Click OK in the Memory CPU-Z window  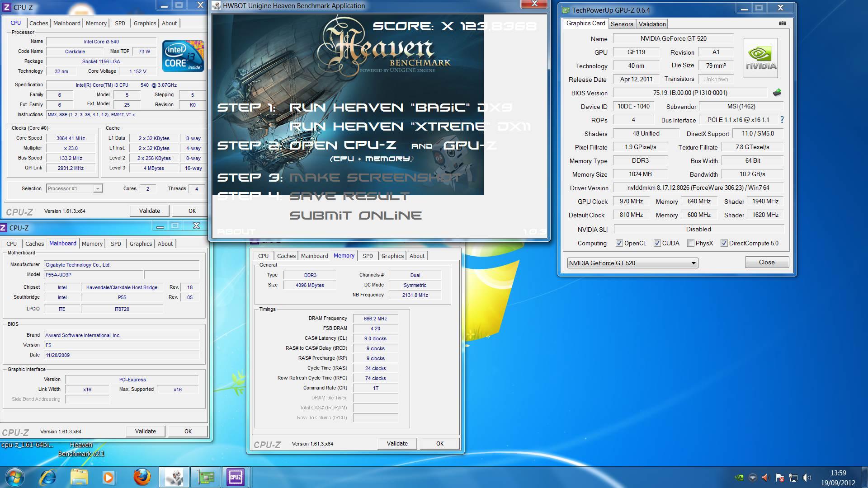click(x=440, y=443)
